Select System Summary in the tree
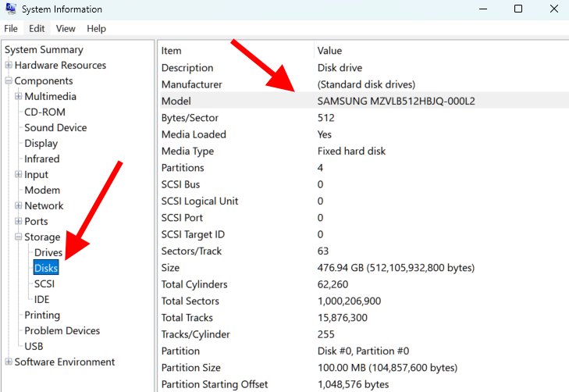The height and width of the screenshot is (392, 569). coord(44,50)
